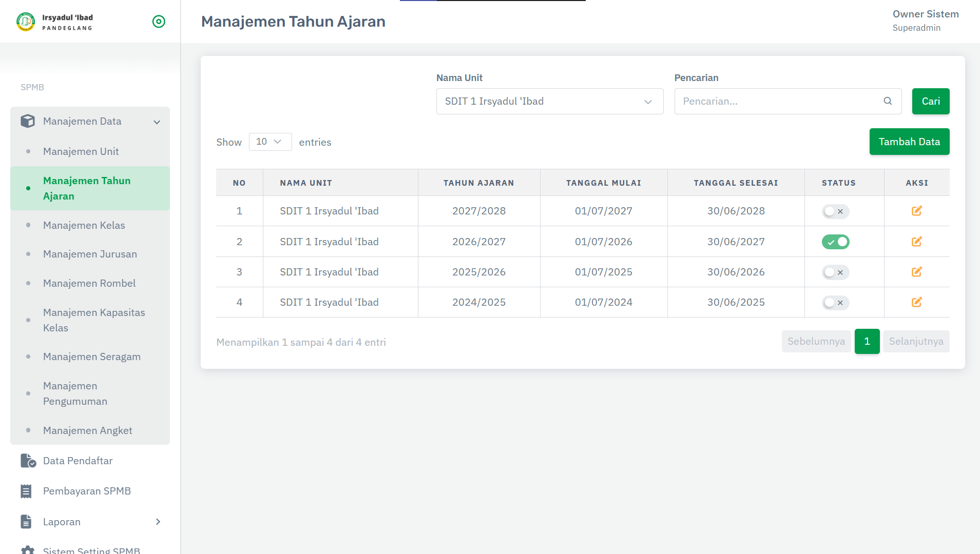Open Manajemen Kapasitas Kelas menu item
Screen dimensions: 980x554
coord(90,320)
